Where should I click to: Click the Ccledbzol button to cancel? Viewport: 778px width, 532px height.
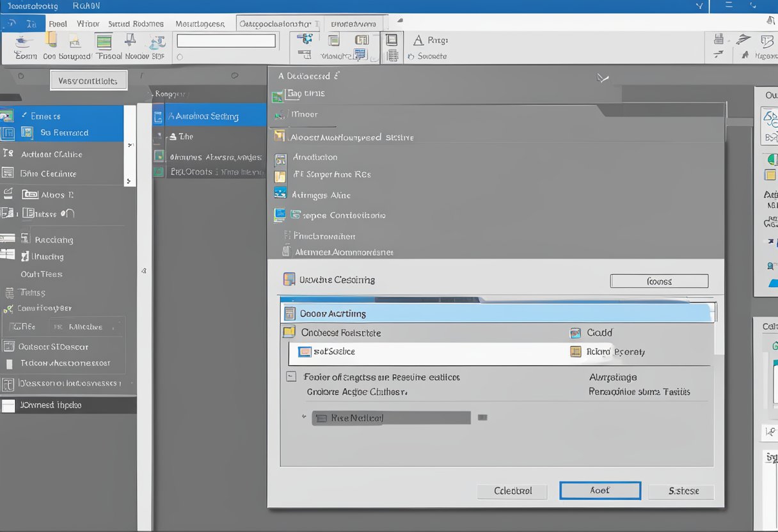[512, 491]
